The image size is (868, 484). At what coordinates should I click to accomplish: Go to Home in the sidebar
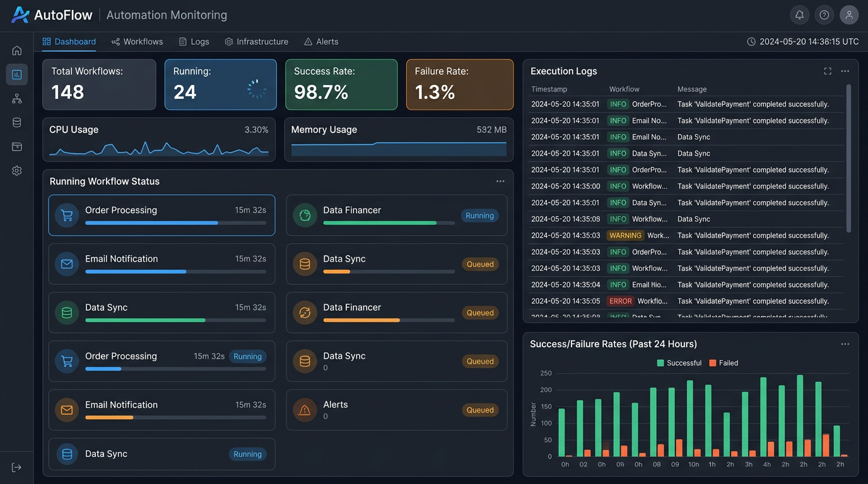[x=17, y=50]
